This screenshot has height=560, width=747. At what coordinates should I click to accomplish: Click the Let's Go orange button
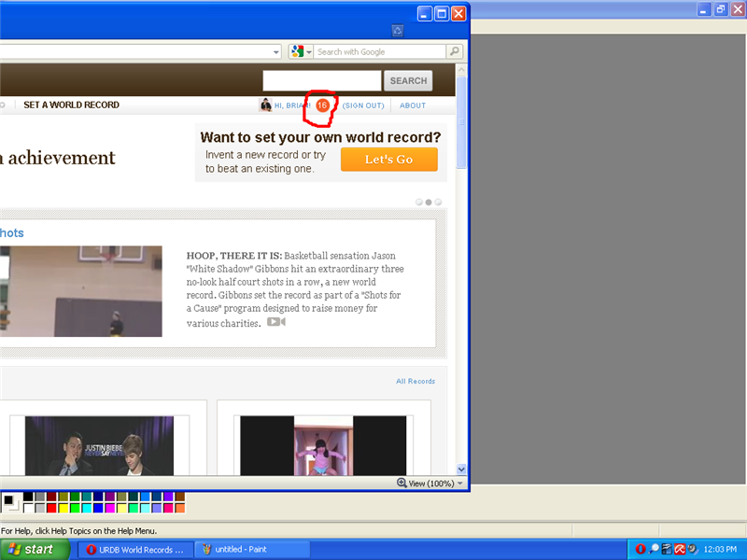tap(388, 160)
